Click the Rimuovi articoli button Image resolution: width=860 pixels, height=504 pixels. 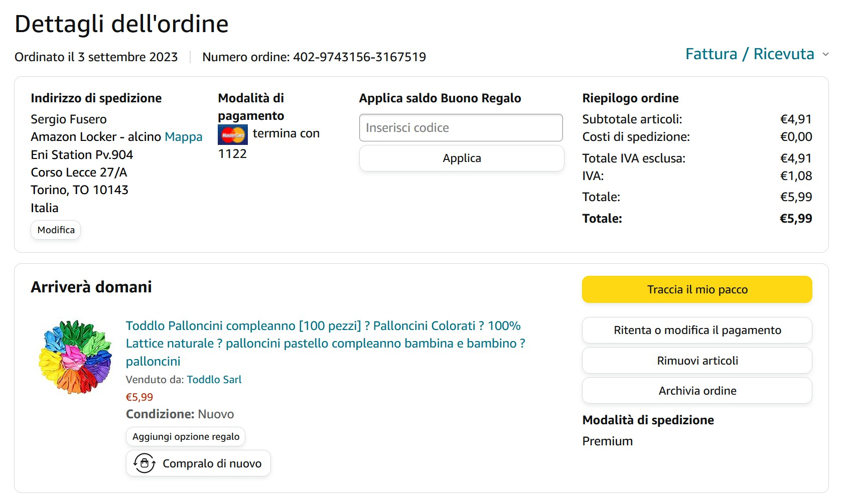point(696,361)
